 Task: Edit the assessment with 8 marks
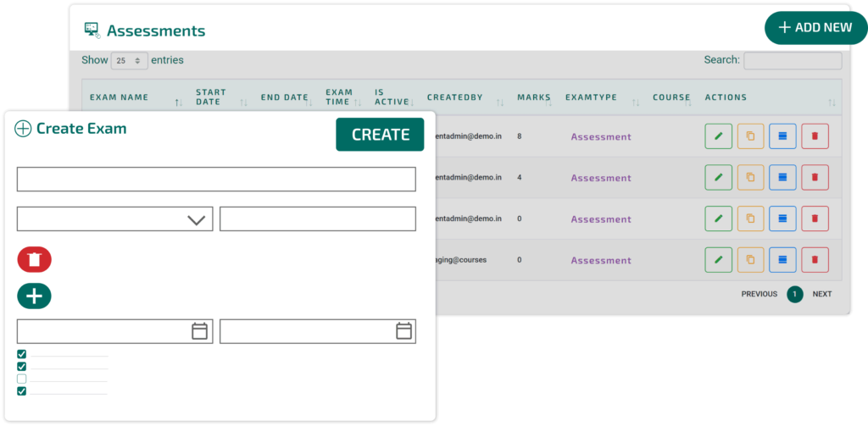(719, 136)
